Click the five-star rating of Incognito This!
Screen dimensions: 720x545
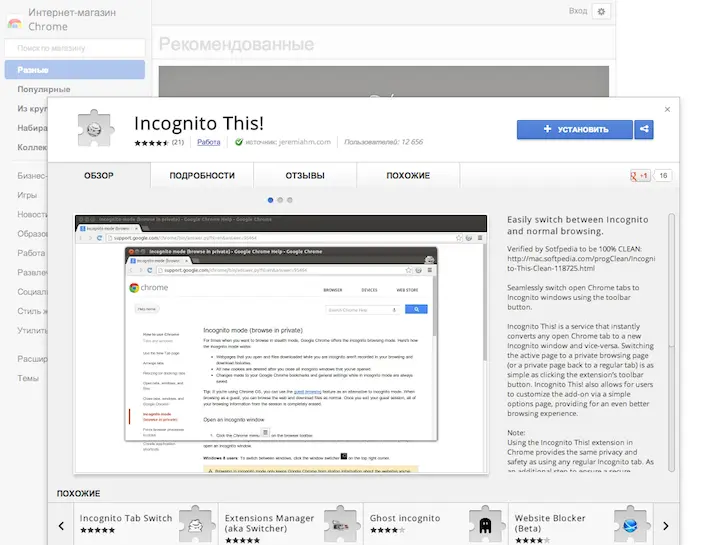(x=152, y=143)
